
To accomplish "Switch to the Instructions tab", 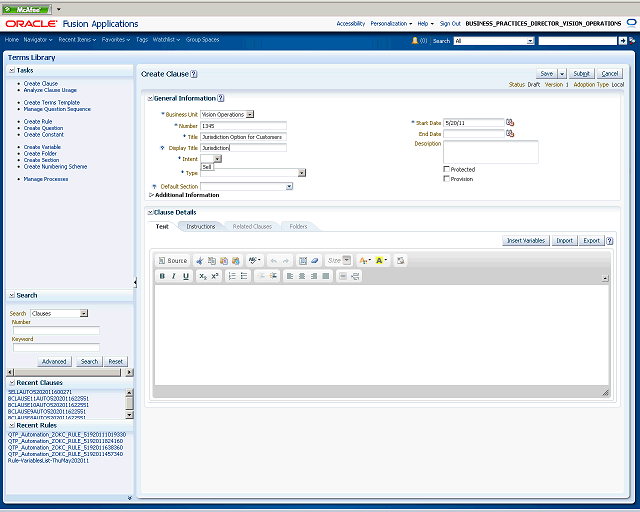I will 200,227.
